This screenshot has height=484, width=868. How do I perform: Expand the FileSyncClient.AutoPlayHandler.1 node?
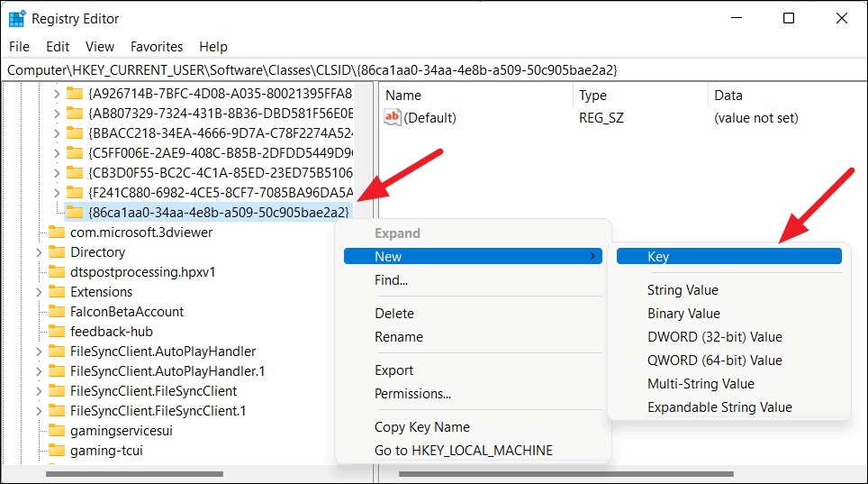tap(39, 371)
